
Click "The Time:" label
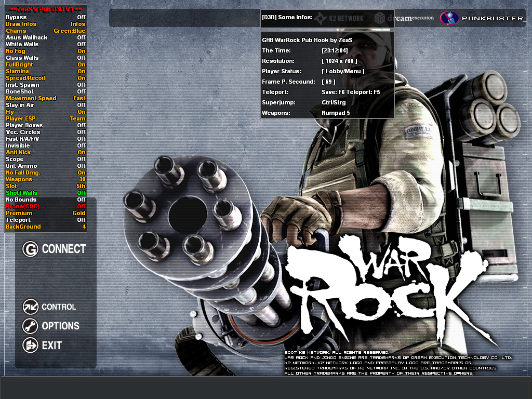[276, 50]
